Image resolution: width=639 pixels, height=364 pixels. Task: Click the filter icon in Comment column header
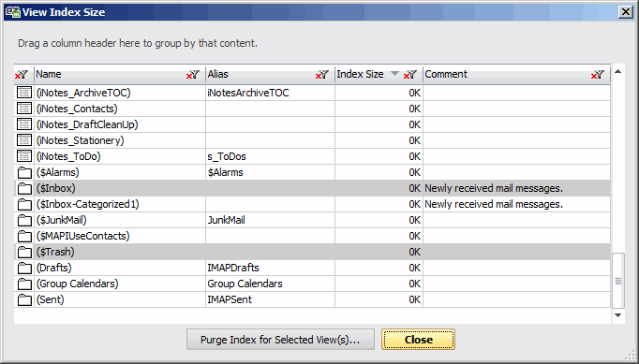coord(598,75)
